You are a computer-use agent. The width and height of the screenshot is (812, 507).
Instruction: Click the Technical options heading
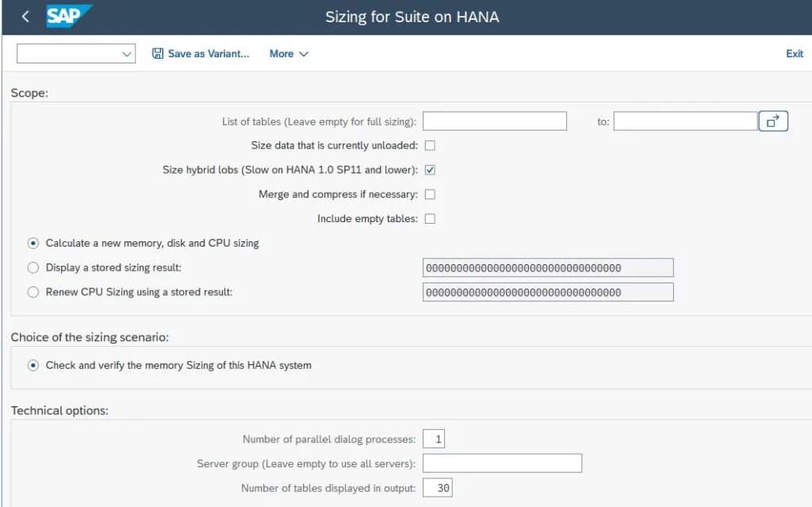pos(59,410)
